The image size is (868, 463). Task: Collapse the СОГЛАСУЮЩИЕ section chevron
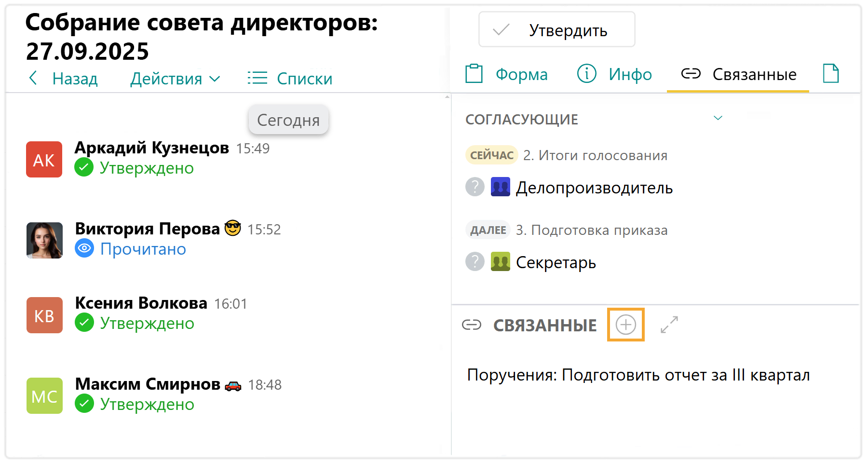point(718,118)
